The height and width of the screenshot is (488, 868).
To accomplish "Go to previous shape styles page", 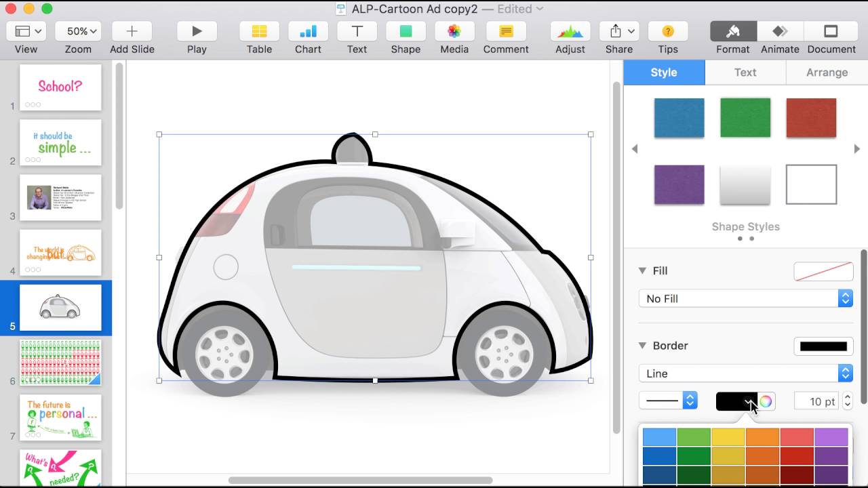I will pyautogui.click(x=635, y=149).
